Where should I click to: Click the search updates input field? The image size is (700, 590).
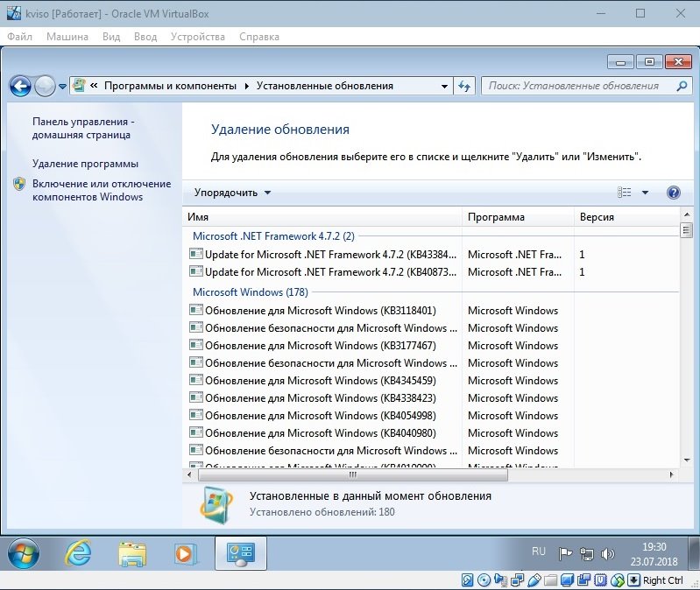[578, 86]
